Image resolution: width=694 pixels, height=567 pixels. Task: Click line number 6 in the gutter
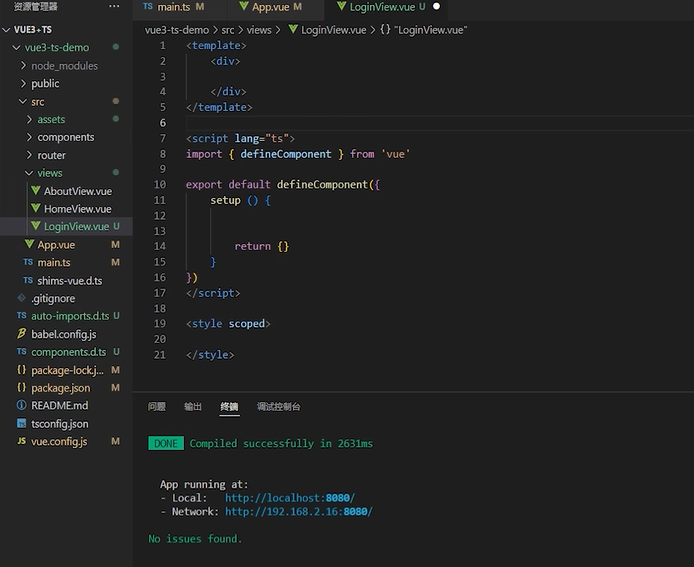(x=162, y=123)
